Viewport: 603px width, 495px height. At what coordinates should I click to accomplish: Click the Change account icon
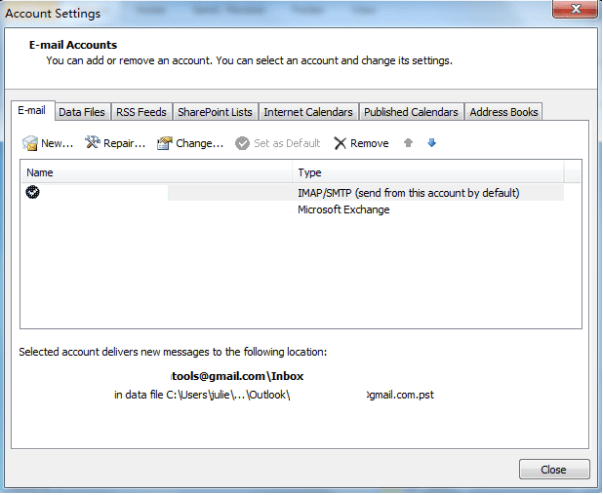tap(165, 143)
